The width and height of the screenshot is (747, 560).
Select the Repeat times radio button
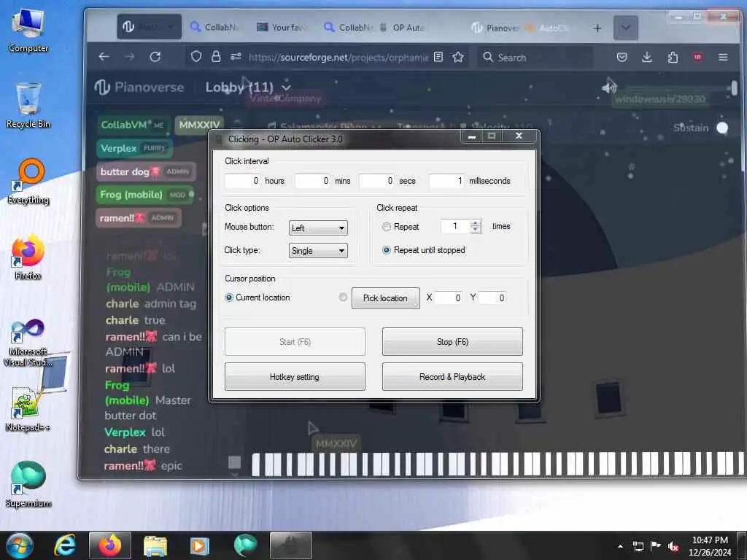click(x=387, y=227)
